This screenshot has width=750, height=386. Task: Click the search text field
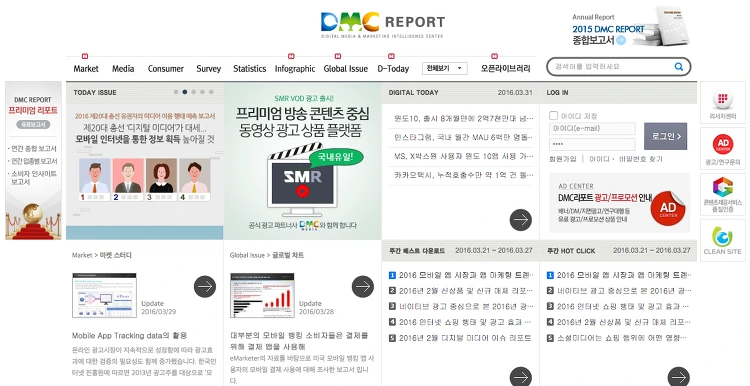611,67
